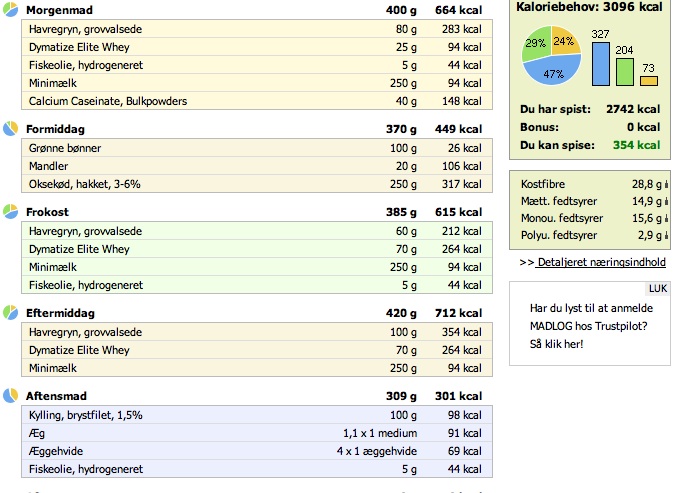Image resolution: width=678 pixels, height=493 pixels.
Task: Close the Trustpilot box with LUK
Action: (x=658, y=288)
